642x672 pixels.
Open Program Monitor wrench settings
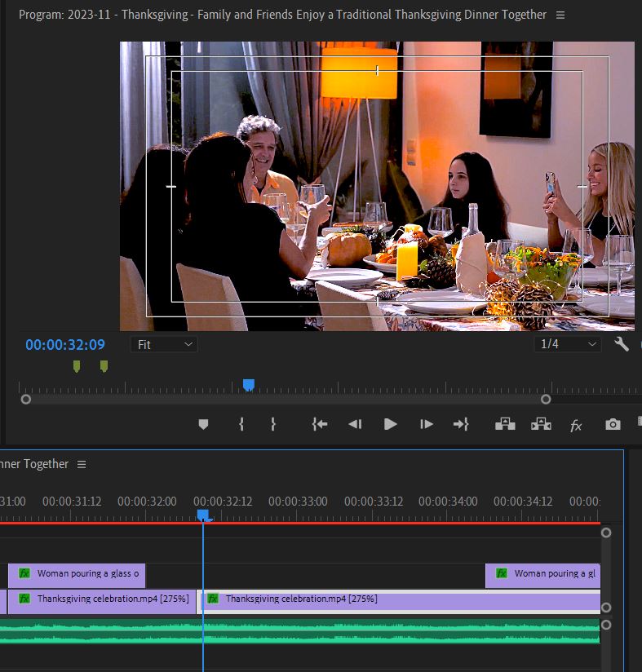click(x=621, y=344)
